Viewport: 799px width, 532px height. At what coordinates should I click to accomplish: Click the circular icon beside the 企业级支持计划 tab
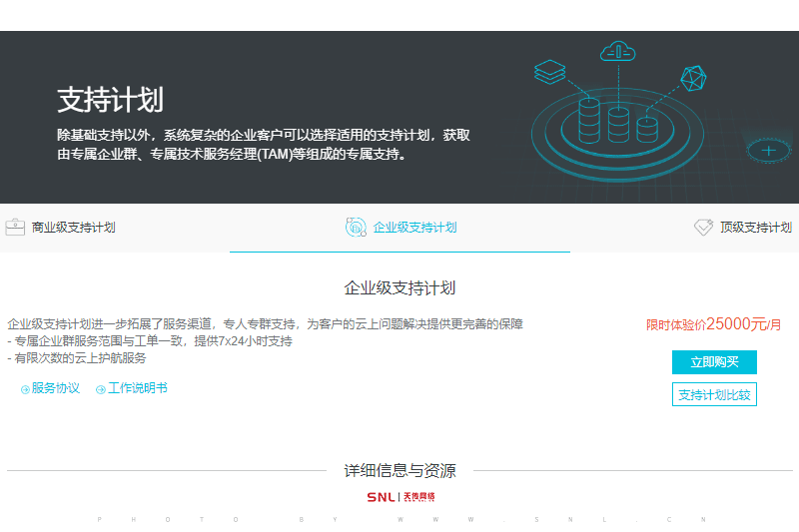356,228
